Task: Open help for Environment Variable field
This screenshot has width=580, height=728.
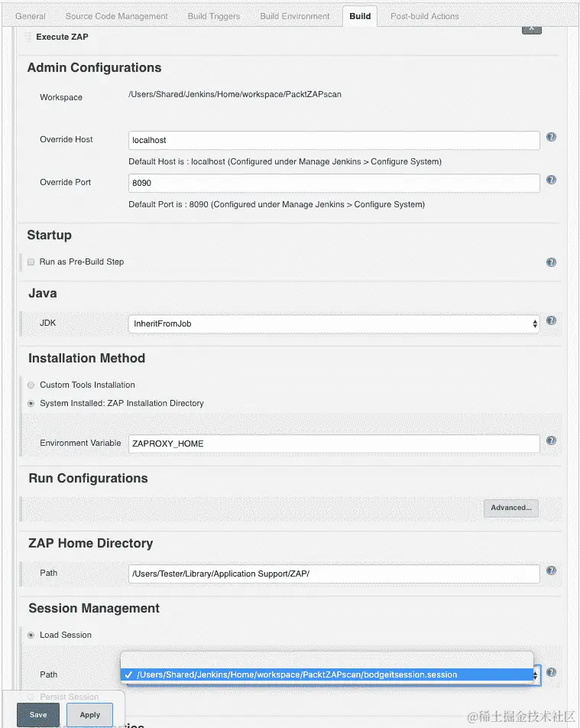Action: pos(551,440)
